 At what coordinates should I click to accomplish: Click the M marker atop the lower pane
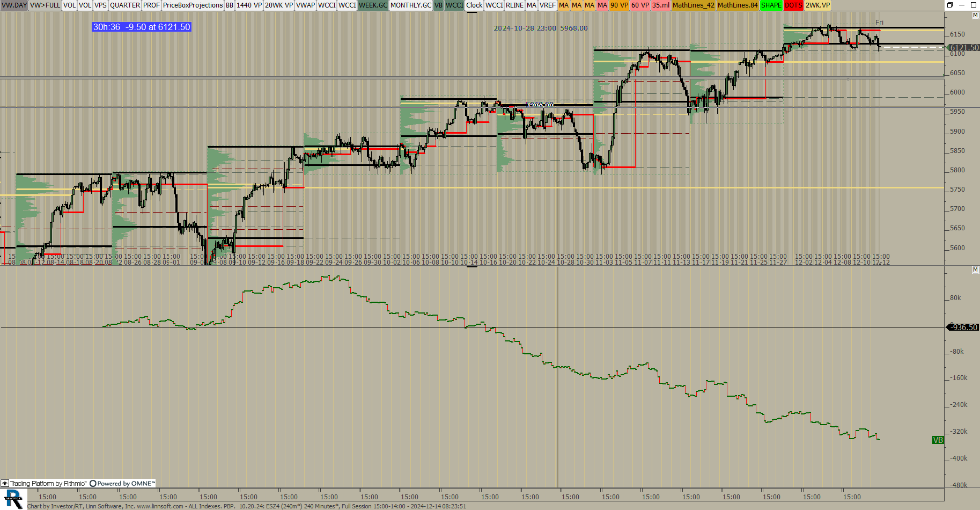pos(975,270)
